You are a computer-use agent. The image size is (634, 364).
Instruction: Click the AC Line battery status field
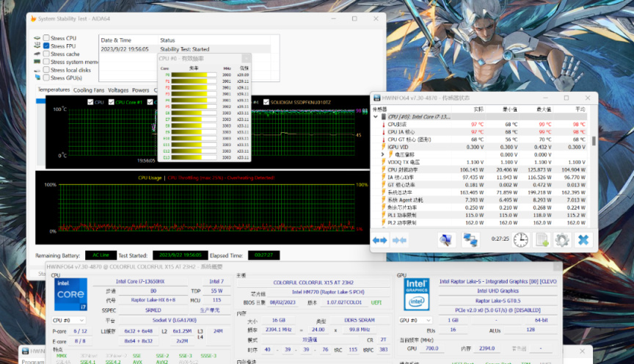[101, 255]
